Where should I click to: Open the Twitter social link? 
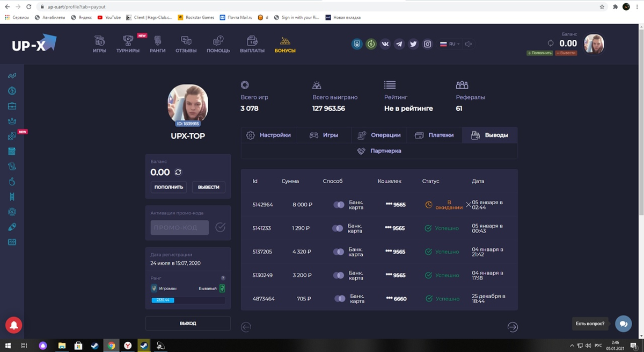413,44
